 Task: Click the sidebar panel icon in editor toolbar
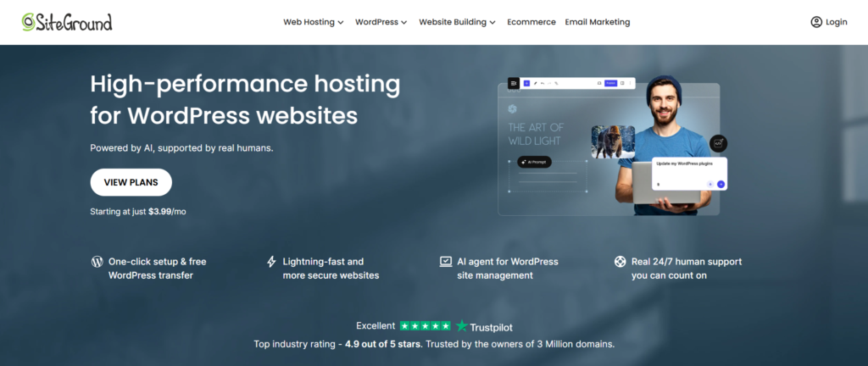click(x=622, y=83)
